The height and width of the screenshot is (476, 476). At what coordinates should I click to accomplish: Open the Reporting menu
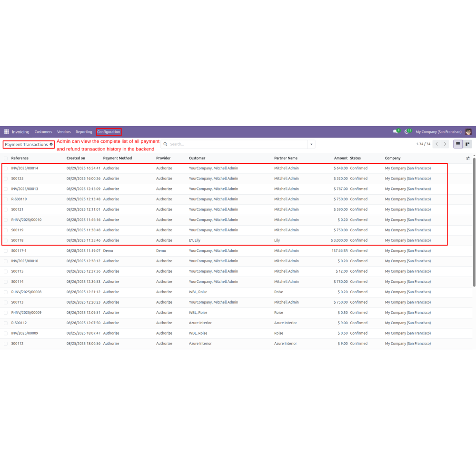[84, 132]
